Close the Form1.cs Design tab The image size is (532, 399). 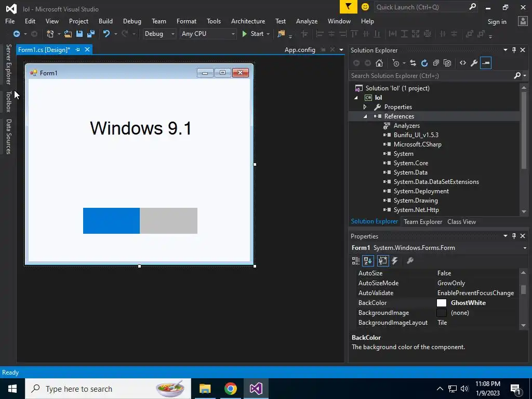click(87, 49)
